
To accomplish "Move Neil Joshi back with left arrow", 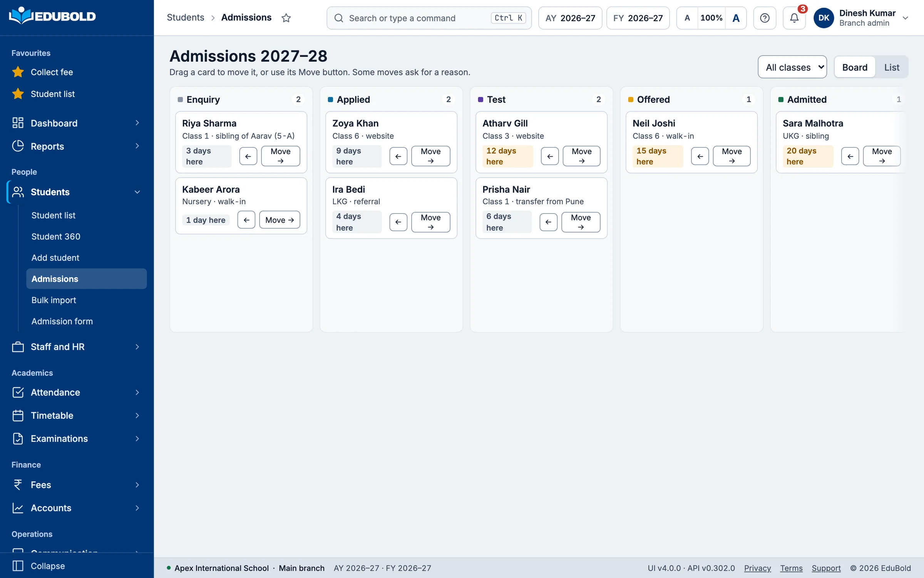I will click(x=700, y=156).
